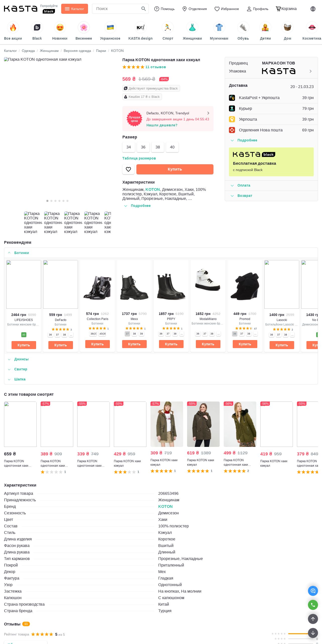
Task: Click the green phone call icon
Action: click(313, 605)
